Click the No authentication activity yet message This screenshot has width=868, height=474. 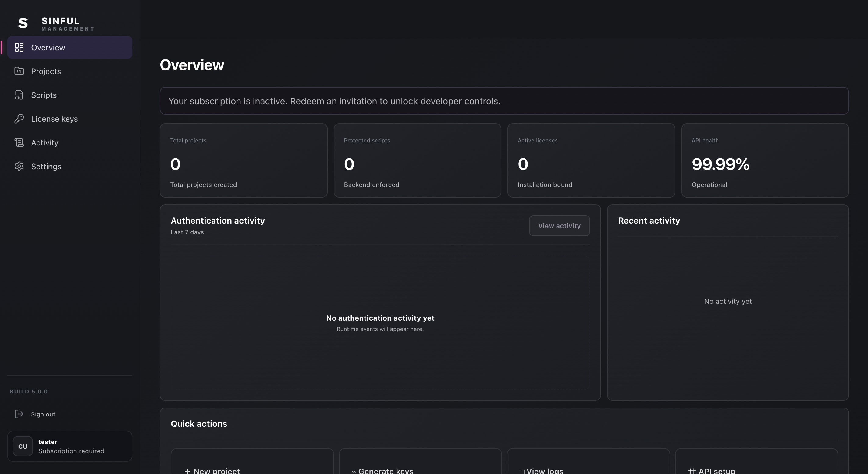[x=380, y=318]
